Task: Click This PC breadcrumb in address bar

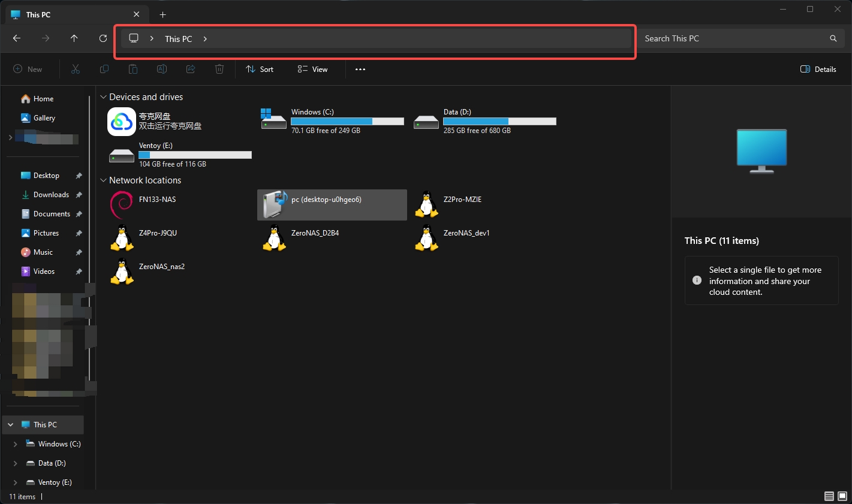Action: pyautogui.click(x=179, y=38)
